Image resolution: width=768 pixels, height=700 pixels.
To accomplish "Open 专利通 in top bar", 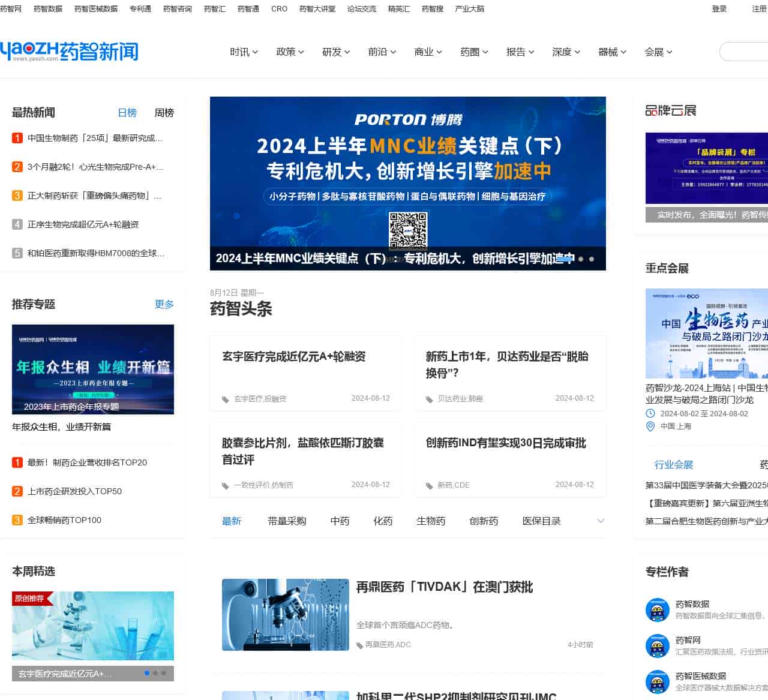I will point(140,9).
